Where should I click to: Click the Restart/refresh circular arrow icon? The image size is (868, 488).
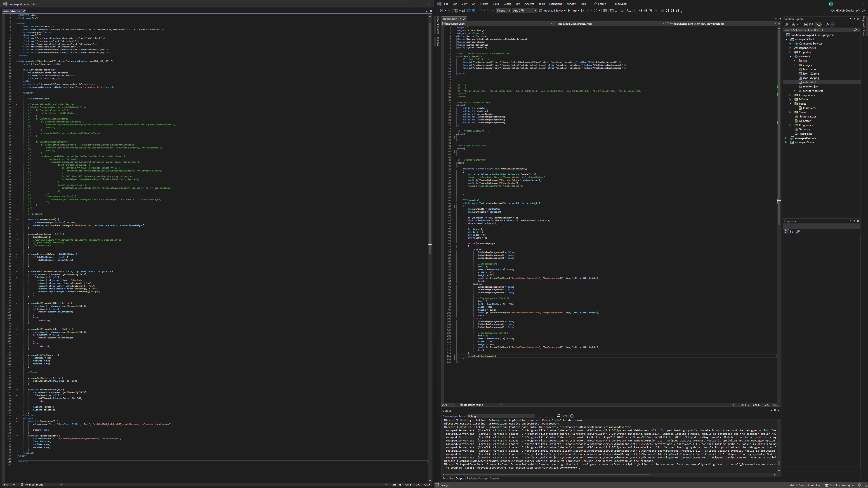(x=595, y=11)
